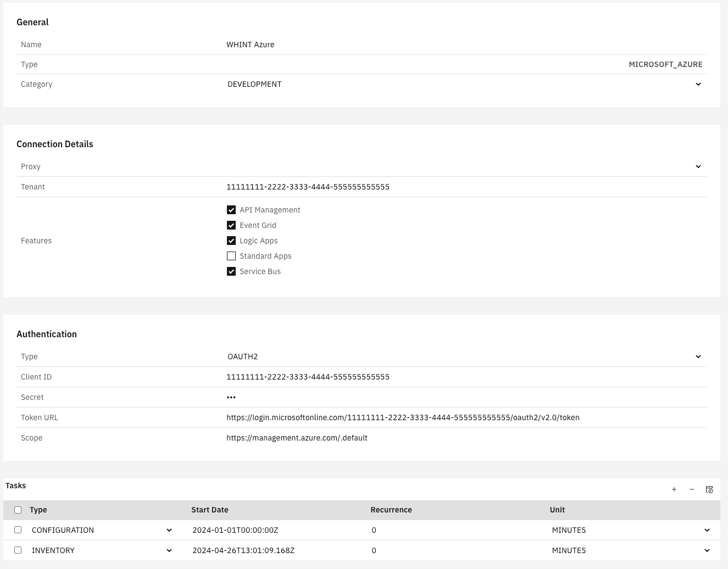
Task: Check the select-all tasks header checkbox
Action: point(18,510)
